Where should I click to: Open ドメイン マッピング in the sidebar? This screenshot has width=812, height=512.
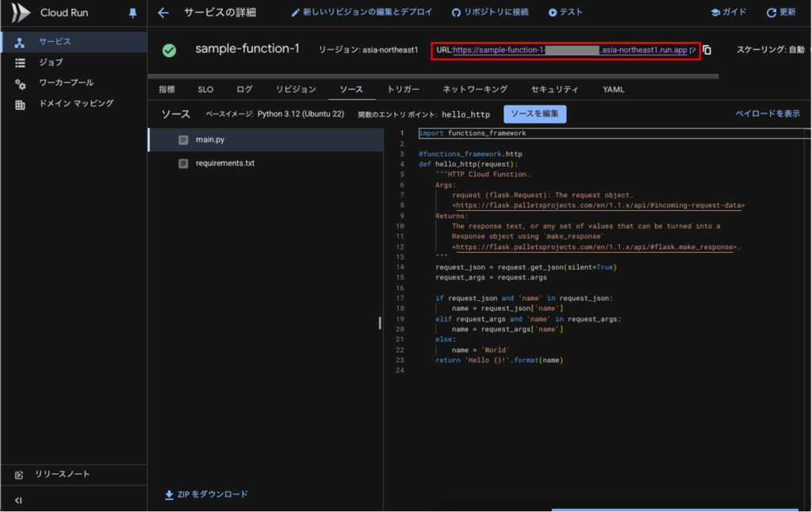74,104
